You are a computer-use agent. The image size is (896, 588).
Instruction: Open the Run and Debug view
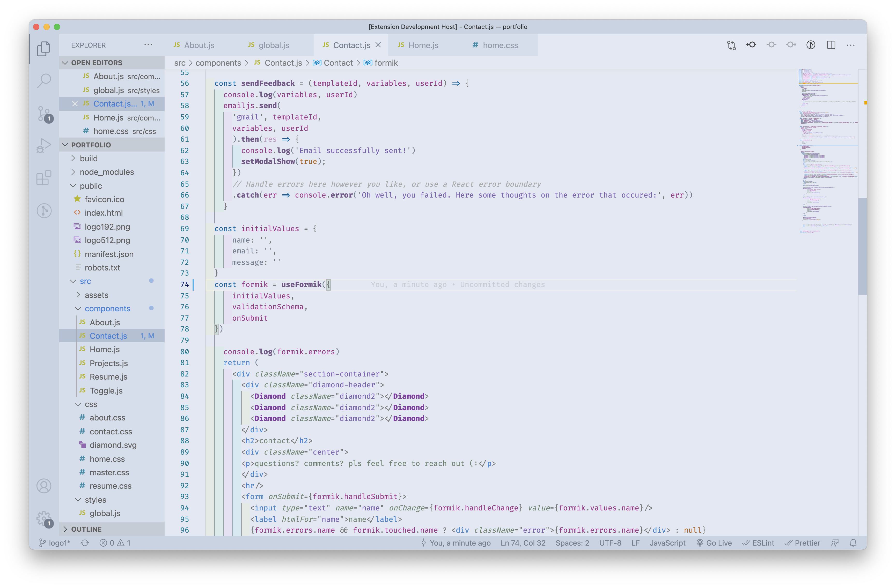[x=44, y=146]
